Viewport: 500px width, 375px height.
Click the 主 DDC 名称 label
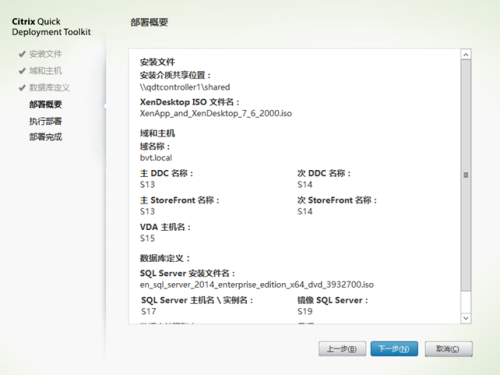coord(167,173)
